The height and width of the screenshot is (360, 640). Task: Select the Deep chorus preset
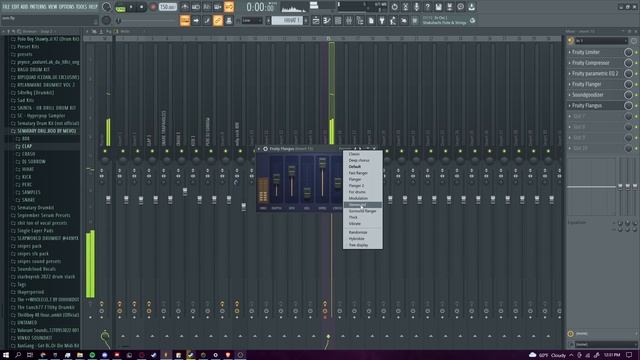359,160
